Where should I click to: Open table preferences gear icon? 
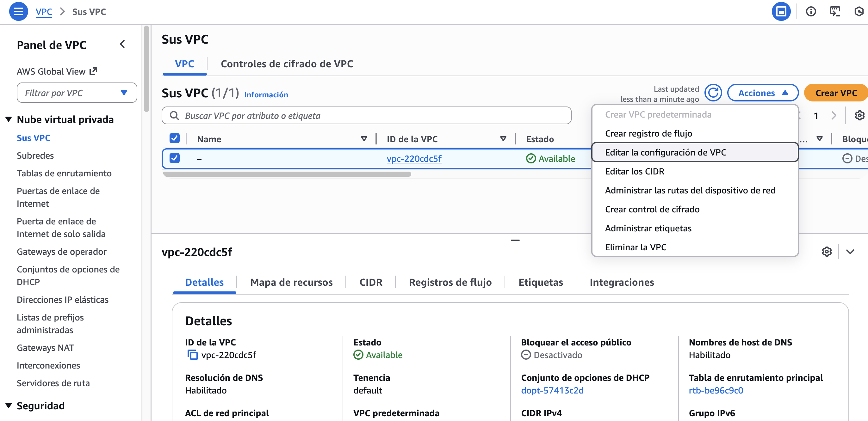click(x=859, y=116)
